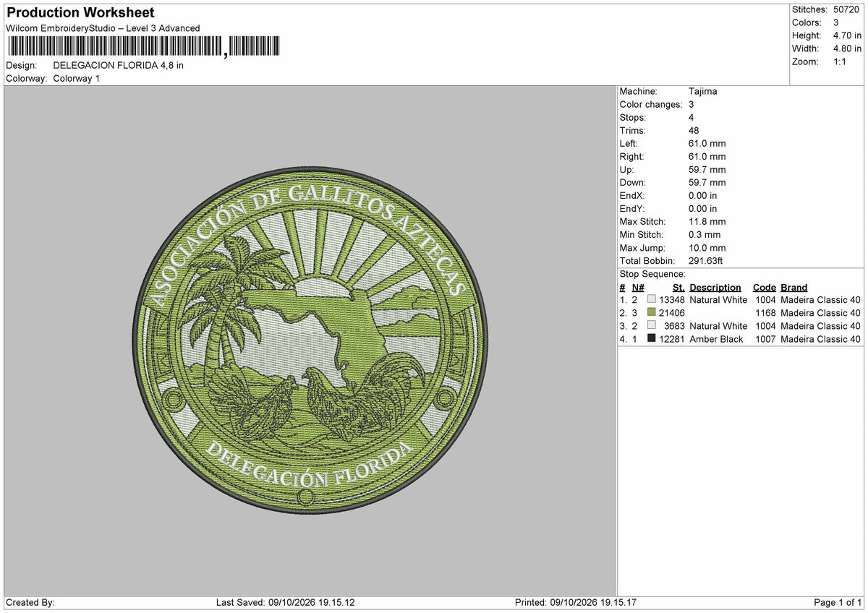Click the Trims value 48
This screenshot has width=868, height=613.
pyautogui.click(x=694, y=130)
